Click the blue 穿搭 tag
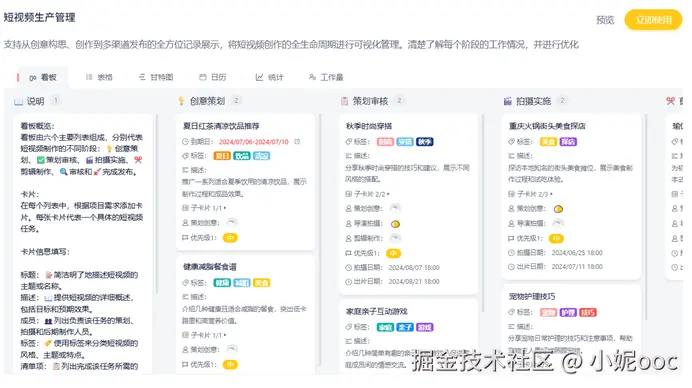 click(405, 142)
